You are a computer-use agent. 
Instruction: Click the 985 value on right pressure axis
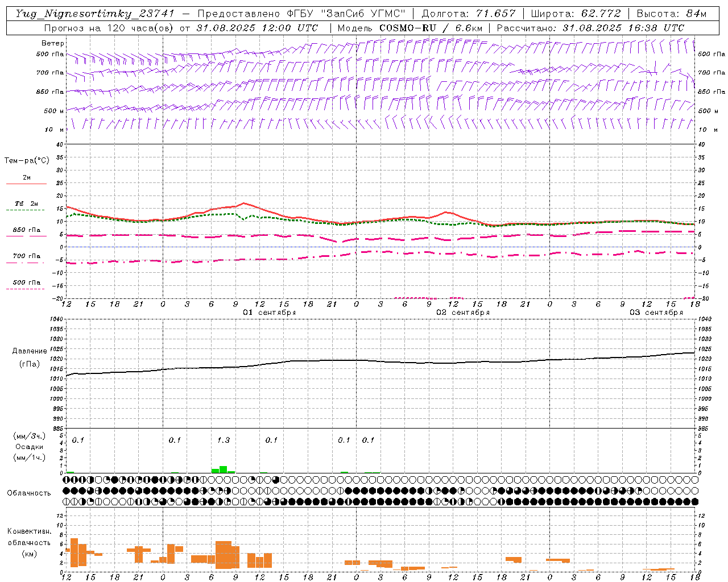pyautogui.click(x=704, y=429)
